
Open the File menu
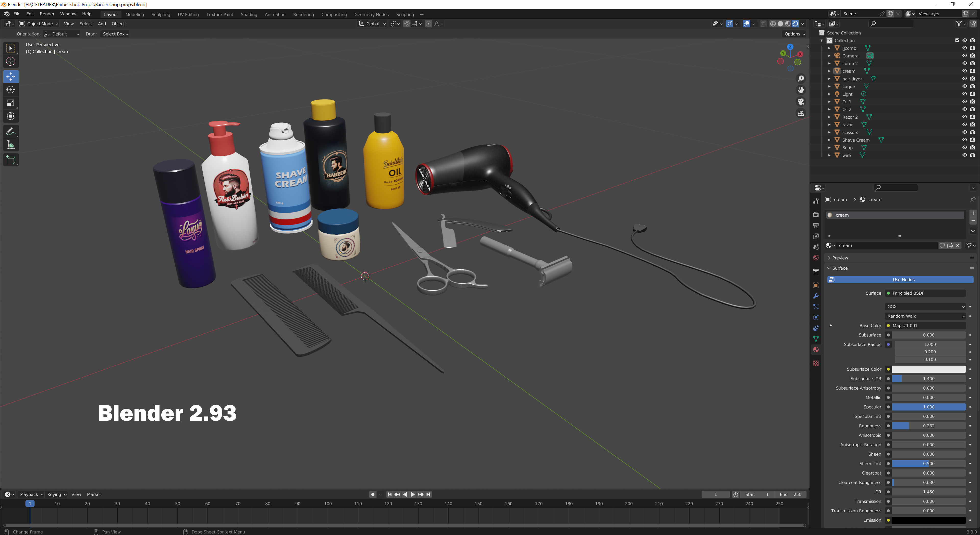(17, 14)
